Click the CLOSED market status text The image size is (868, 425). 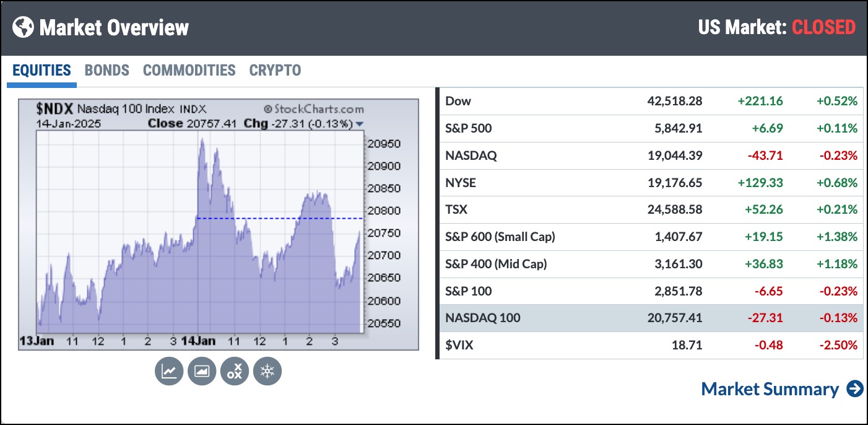point(824,27)
